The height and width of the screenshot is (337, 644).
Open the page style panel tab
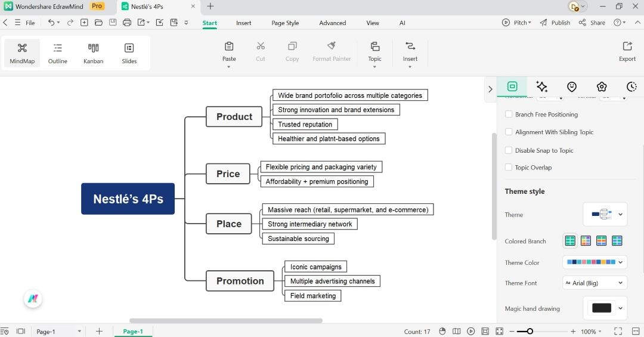click(x=512, y=86)
